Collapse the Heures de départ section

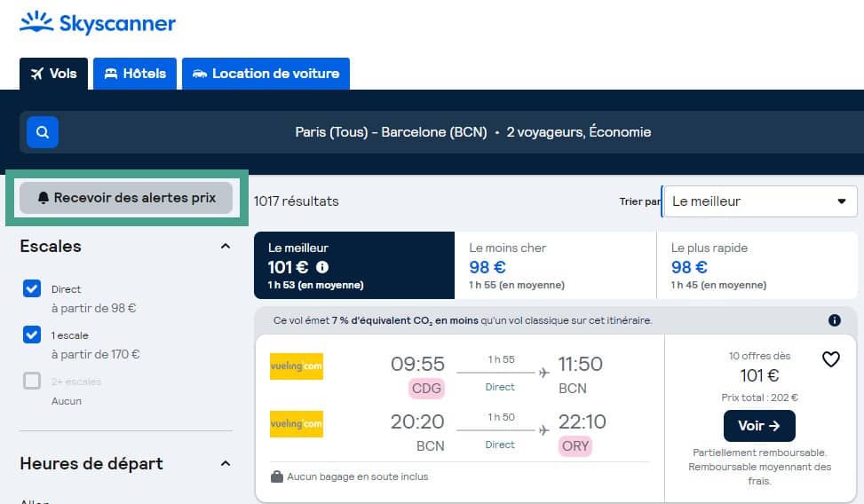tap(226, 464)
